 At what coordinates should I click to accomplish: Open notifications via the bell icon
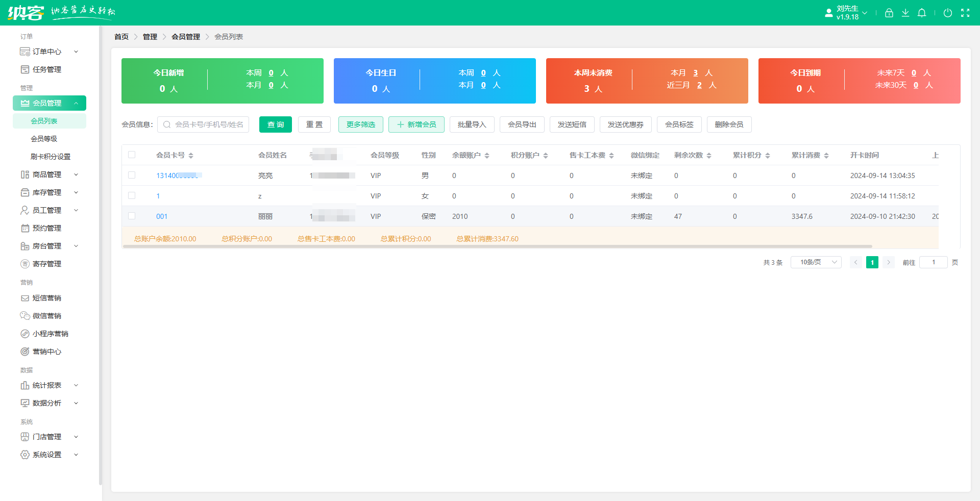(922, 13)
